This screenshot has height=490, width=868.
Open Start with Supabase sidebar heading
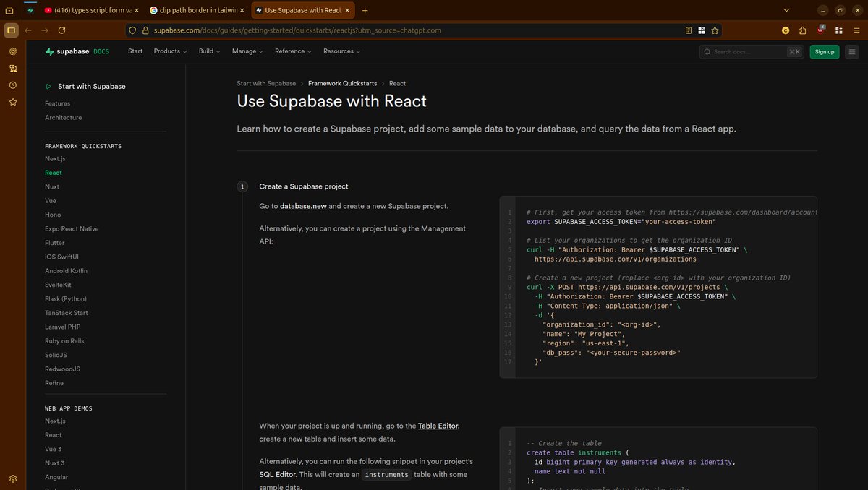[x=85, y=86]
